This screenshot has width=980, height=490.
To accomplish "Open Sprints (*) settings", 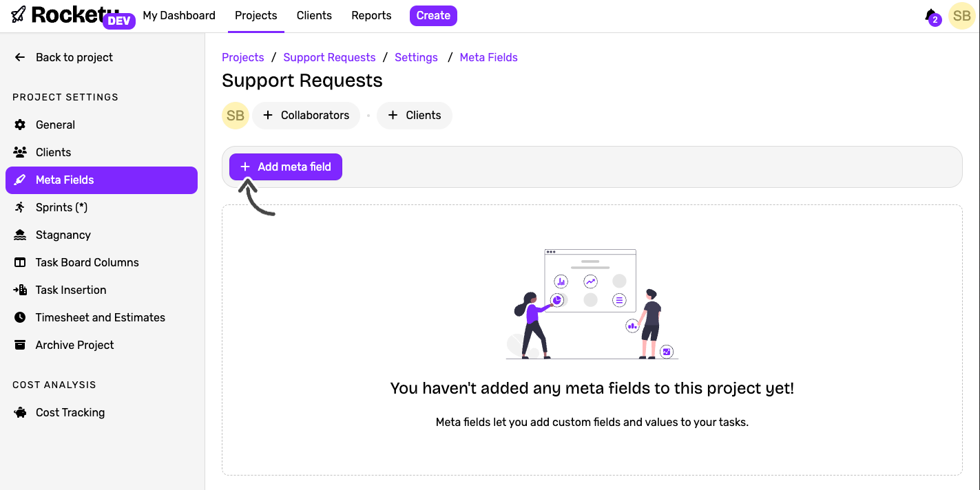I will click(101, 207).
